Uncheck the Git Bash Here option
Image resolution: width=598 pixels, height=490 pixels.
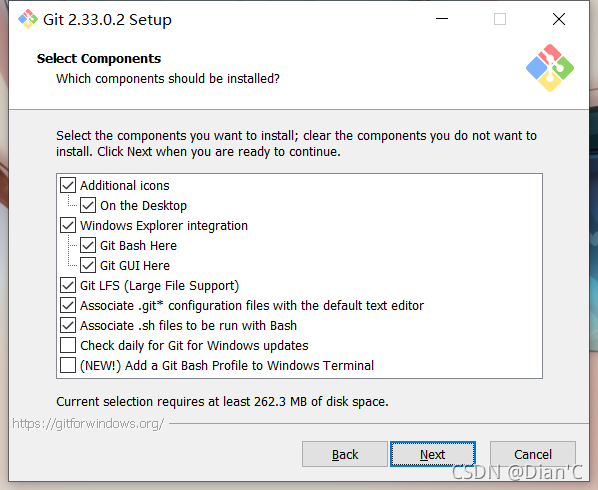click(x=88, y=245)
